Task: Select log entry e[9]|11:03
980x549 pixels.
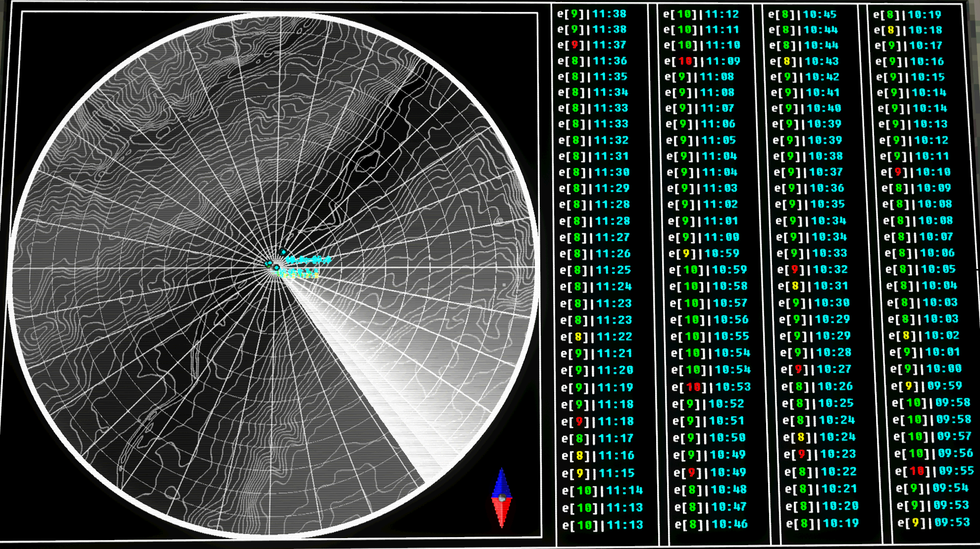Action: click(702, 188)
